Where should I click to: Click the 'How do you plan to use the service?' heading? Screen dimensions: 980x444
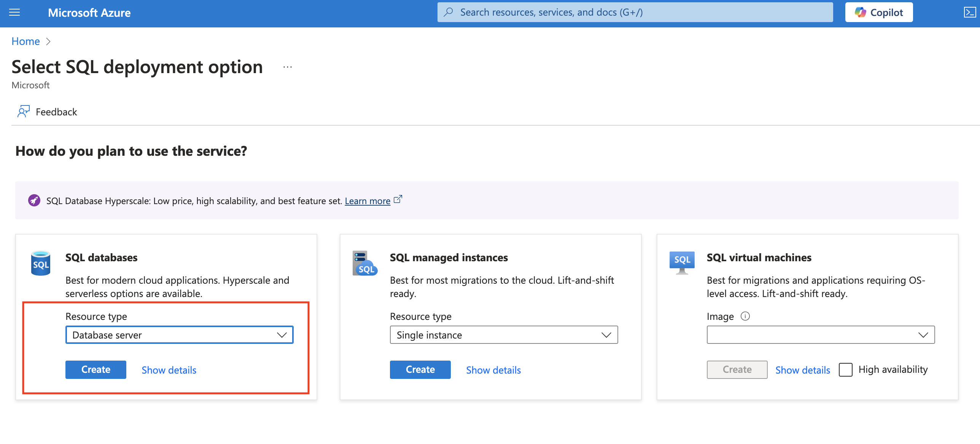tap(131, 151)
